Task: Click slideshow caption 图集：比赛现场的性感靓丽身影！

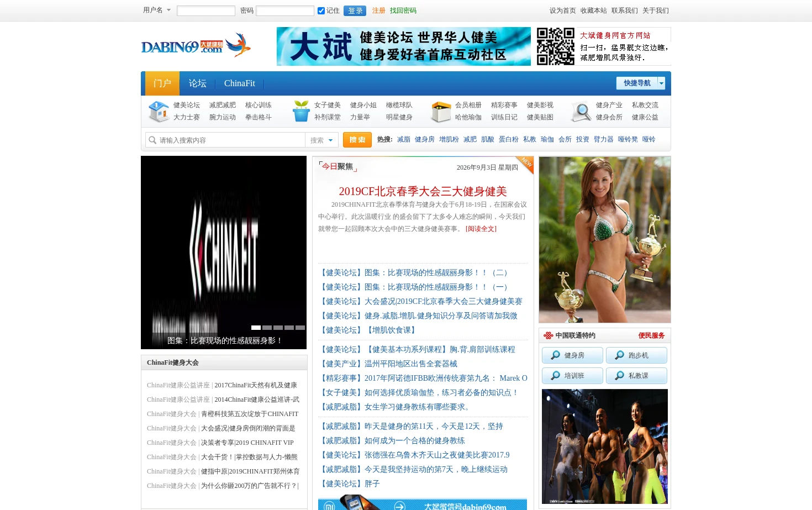Action: pos(225,340)
